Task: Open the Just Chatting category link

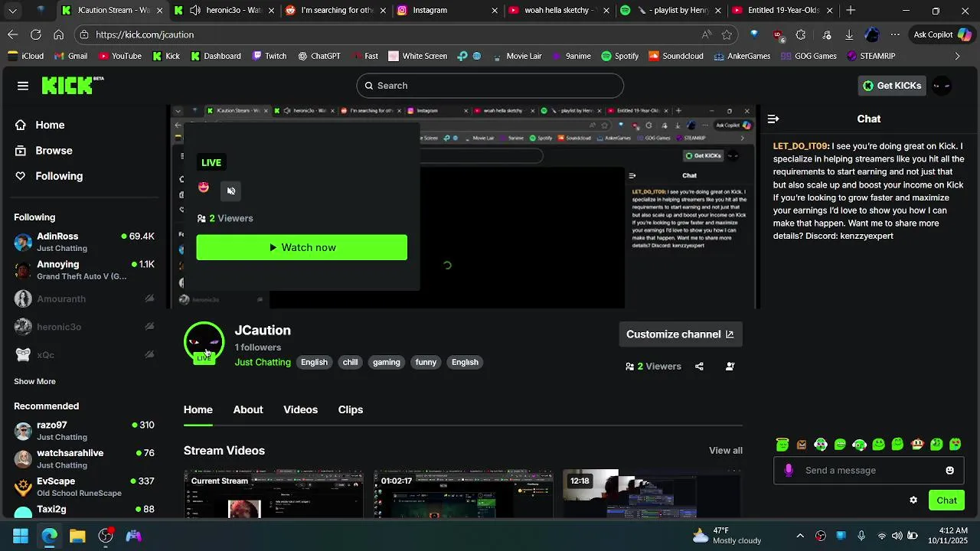Action: coord(263,362)
